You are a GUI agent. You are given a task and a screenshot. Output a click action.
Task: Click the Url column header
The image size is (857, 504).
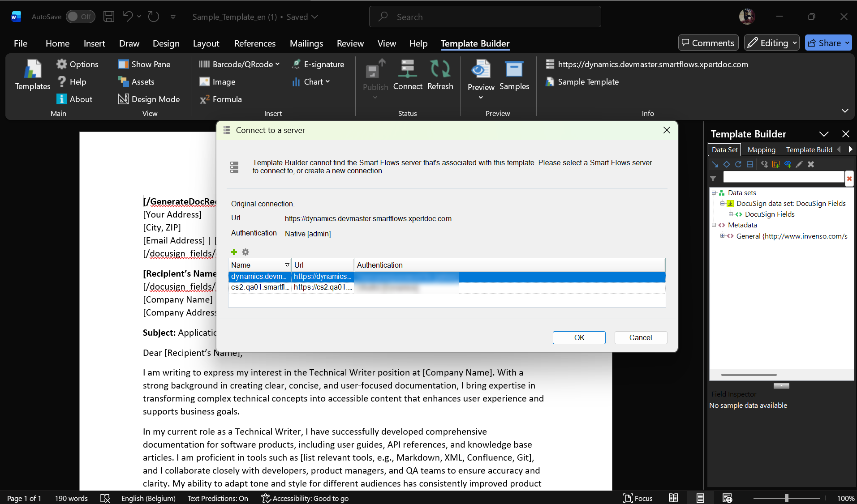pyautogui.click(x=323, y=265)
